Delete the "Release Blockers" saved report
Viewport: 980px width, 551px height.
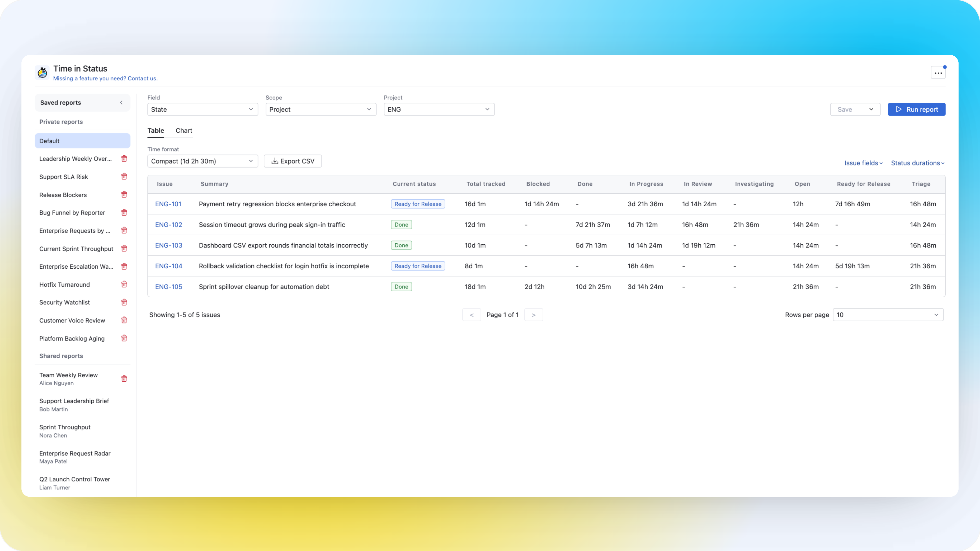click(124, 194)
